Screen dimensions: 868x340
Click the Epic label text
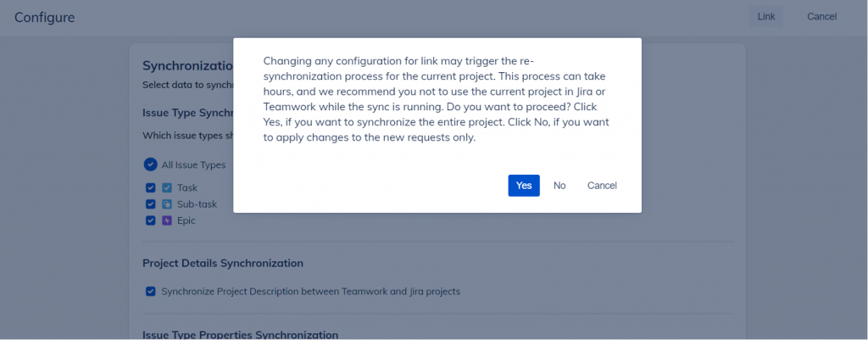[186, 220]
